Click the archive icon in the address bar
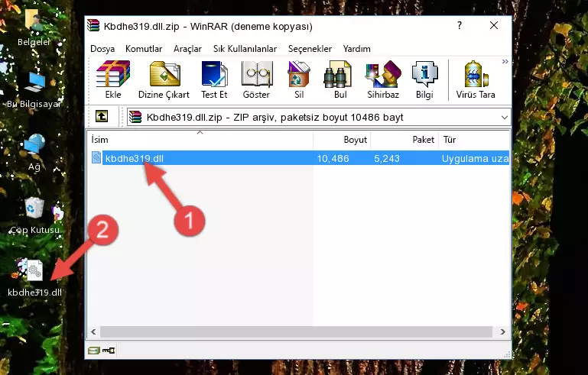Viewport: 588px width, 375px height. (x=135, y=117)
